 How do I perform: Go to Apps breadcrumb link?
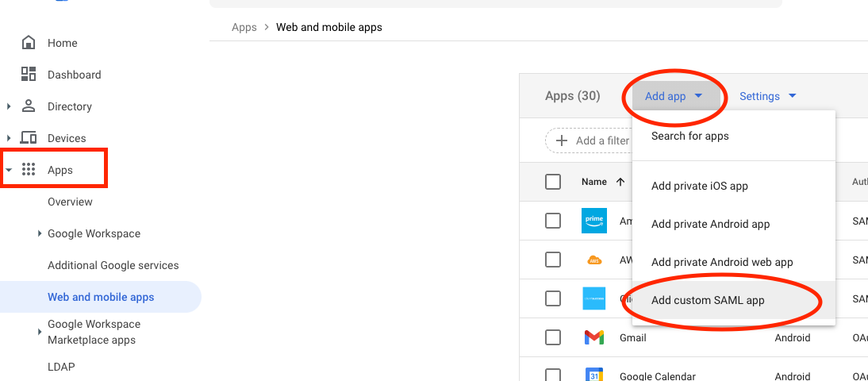[x=244, y=27]
